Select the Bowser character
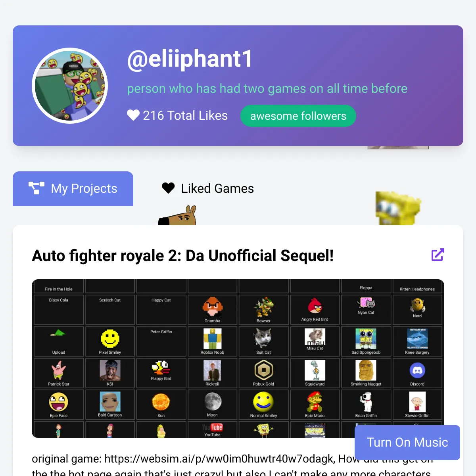Viewport: 476px width, 476px height. point(263,307)
